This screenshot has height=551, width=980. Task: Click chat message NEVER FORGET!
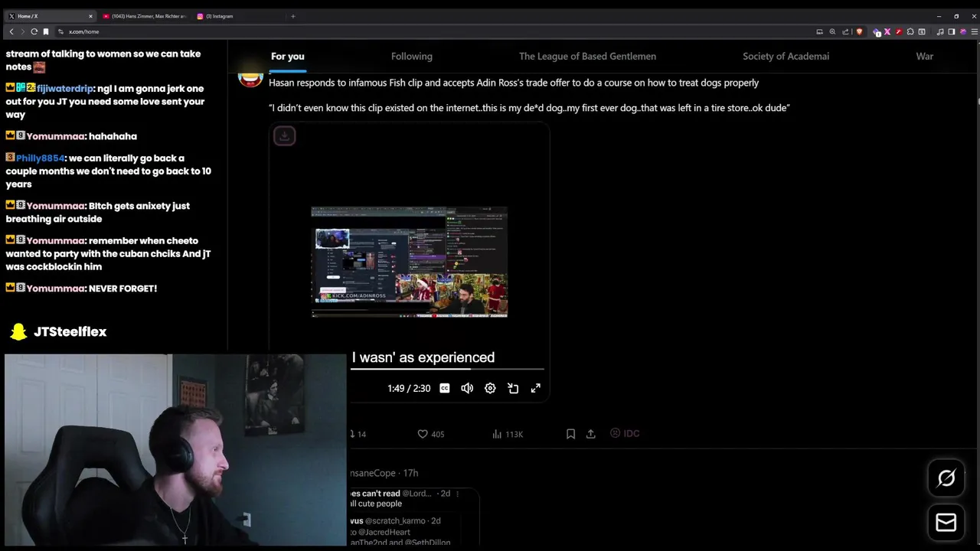[x=122, y=289]
